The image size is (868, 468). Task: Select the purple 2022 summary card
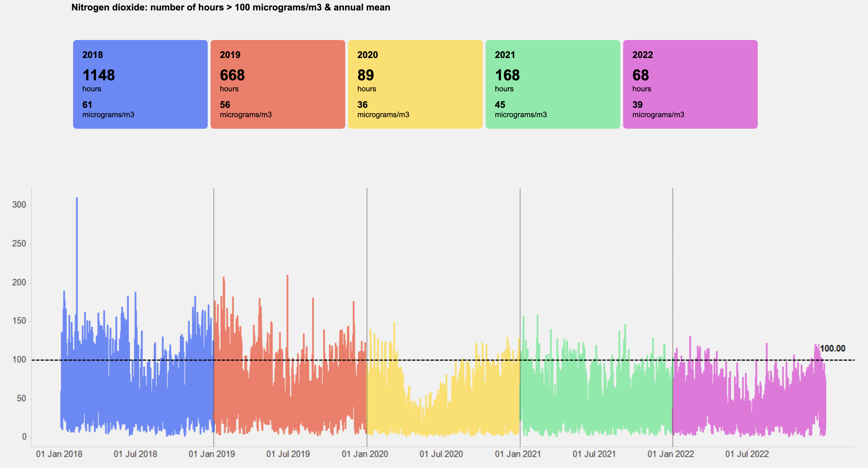[x=690, y=84]
